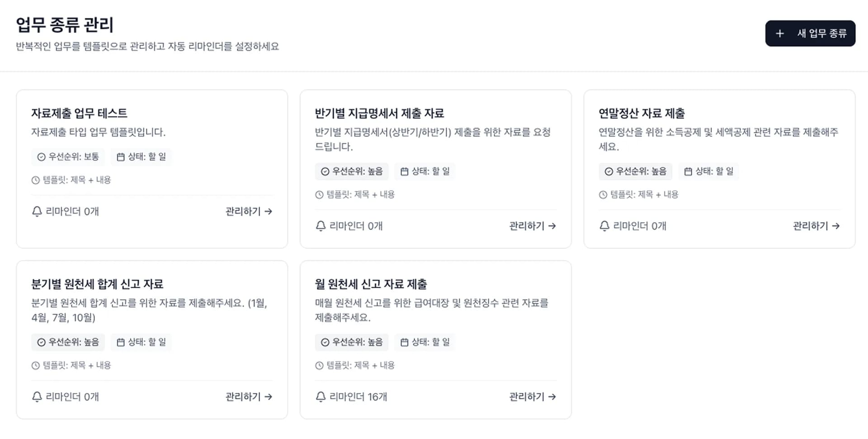Click the 우선순위: 높음 badge on 연말정산 card
The width and height of the screenshot is (868, 439).
[x=635, y=172]
